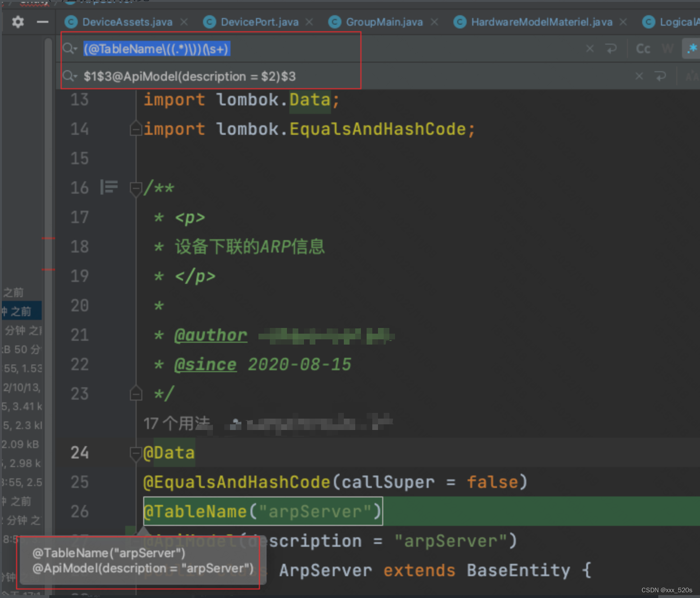Insert a new line in the replace field
700x598 pixels.
click(x=660, y=76)
